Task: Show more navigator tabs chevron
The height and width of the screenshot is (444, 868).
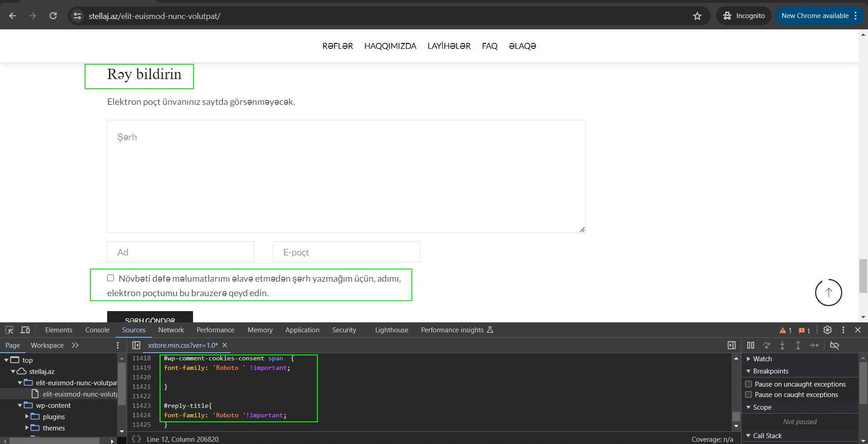Action: click(x=75, y=345)
